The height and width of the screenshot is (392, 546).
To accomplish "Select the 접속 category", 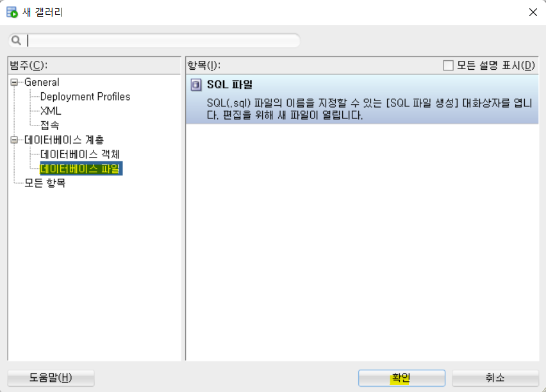I will 50,125.
